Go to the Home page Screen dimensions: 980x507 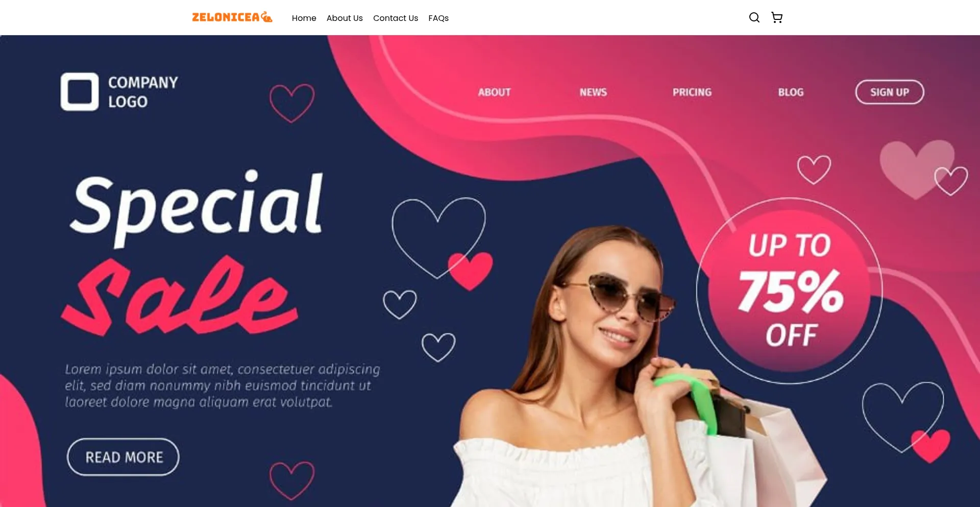(x=304, y=18)
